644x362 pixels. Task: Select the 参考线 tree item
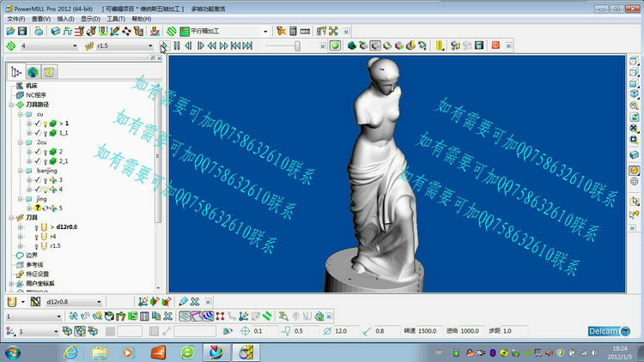(x=34, y=265)
